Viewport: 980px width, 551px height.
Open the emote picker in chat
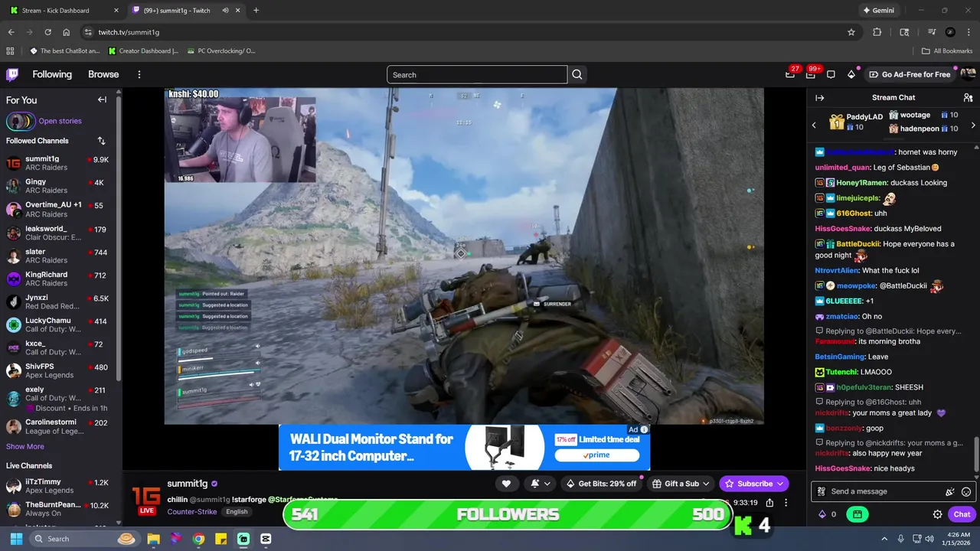coord(966,492)
